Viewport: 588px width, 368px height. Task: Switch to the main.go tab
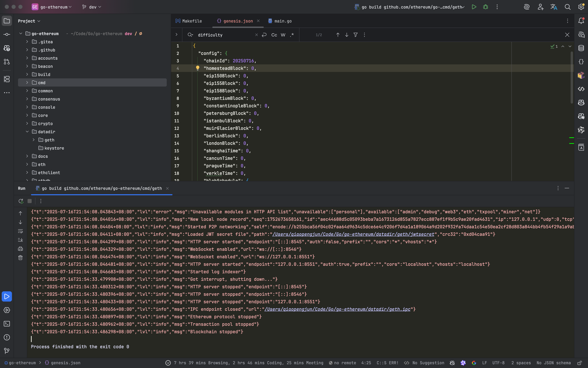(x=280, y=21)
